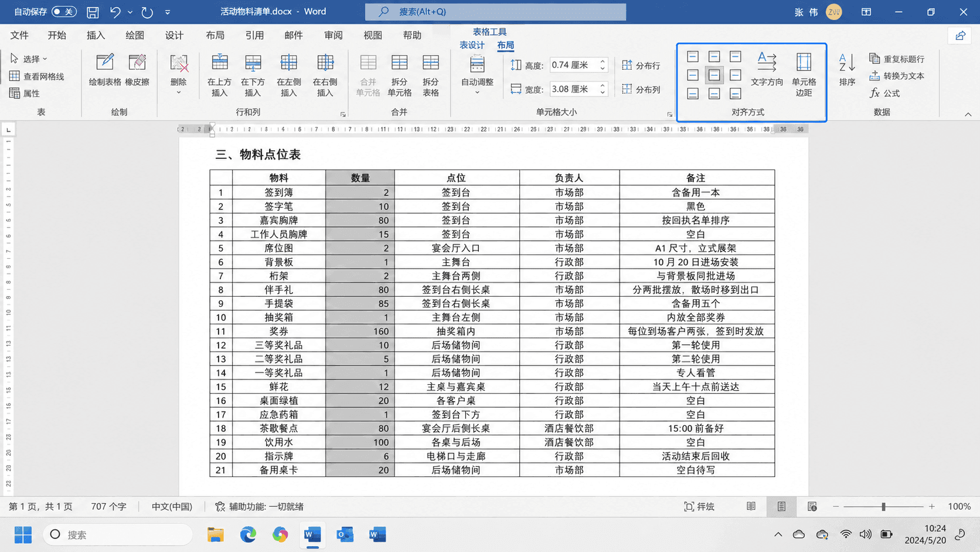This screenshot has height=552, width=980.
Task: Toggle 重复标题行 repeat header rows
Action: click(897, 59)
